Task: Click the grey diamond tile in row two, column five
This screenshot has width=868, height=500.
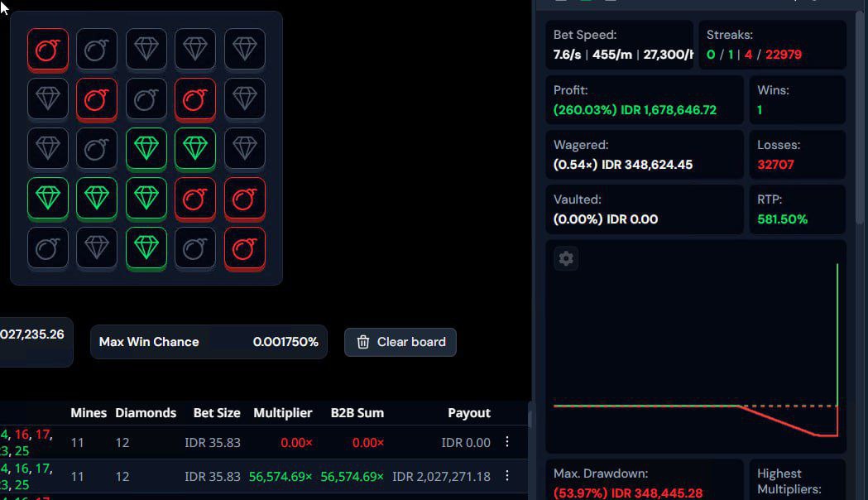Action: pyautogui.click(x=245, y=99)
